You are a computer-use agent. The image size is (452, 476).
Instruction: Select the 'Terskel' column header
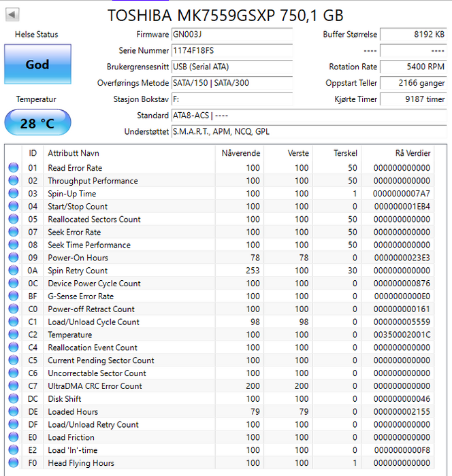tap(345, 153)
